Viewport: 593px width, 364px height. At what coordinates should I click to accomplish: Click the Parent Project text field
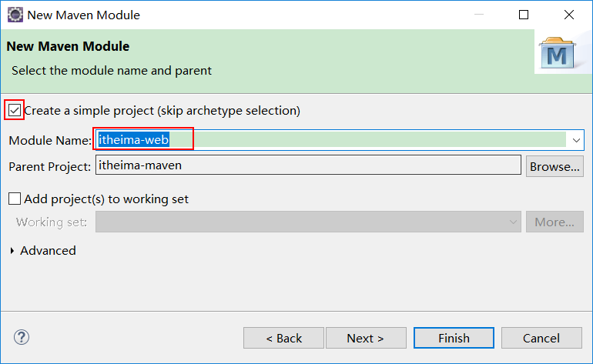tap(308, 165)
